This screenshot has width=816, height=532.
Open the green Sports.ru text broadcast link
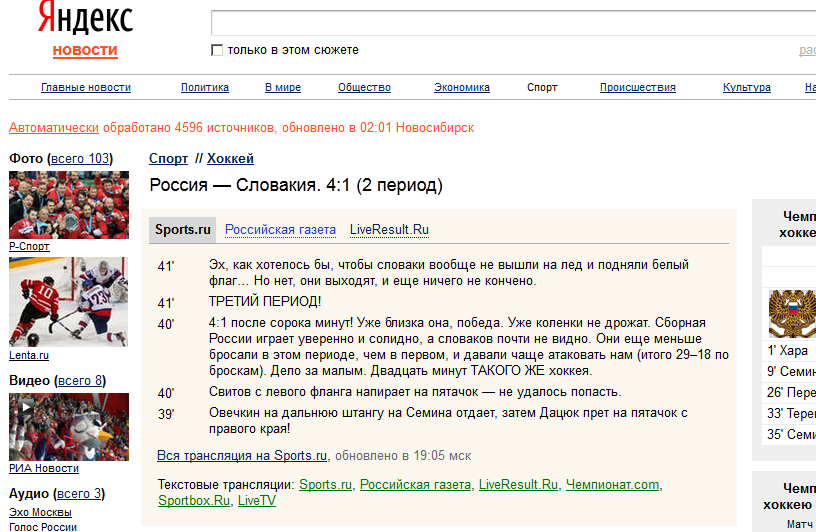click(x=325, y=485)
